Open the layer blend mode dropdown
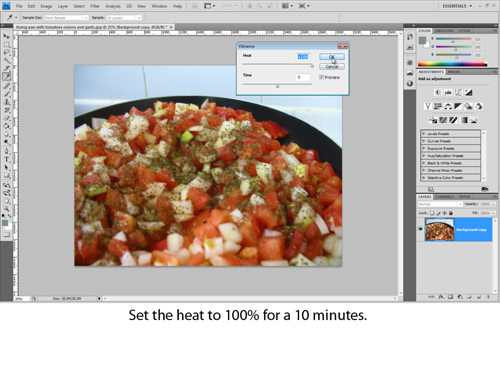The width and height of the screenshot is (500, 376). (x=440, y=204)
